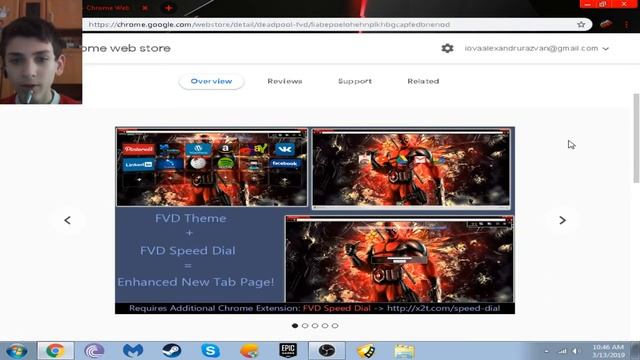This screenshot has width=640, height=360.
Task: Open Steam from the taskbar
Action: click(172, 351)
